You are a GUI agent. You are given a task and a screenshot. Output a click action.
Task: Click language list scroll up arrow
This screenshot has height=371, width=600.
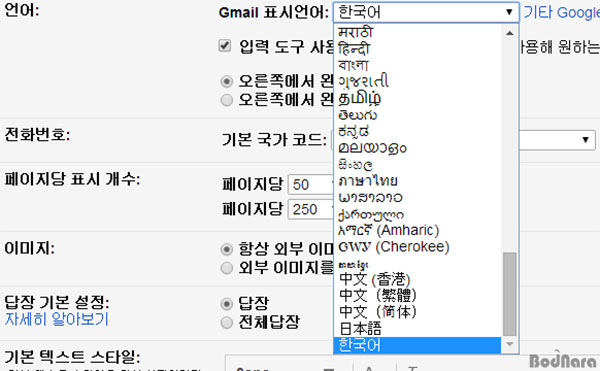pyautogui.click(x=510, y=33)
